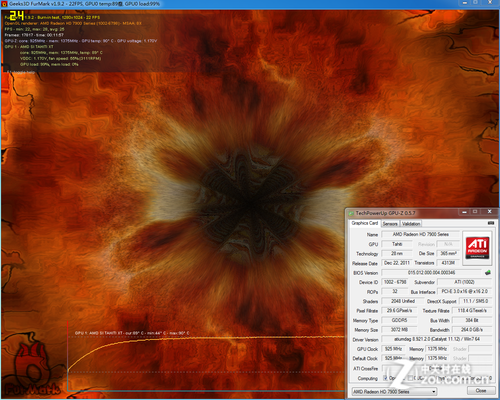Click the Bus Interface field PCI-E 3.0 x16
The width and height of the screenshot is (500, 400).
pos(464,291)
